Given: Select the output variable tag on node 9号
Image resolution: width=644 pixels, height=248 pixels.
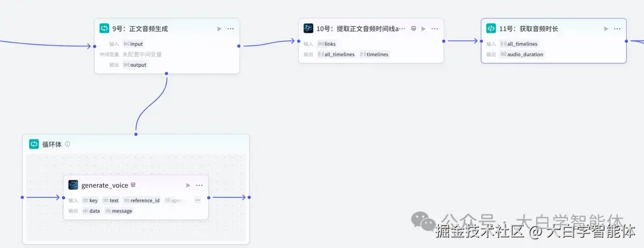Looking at the screenshot, I should [x=135, y=65].
